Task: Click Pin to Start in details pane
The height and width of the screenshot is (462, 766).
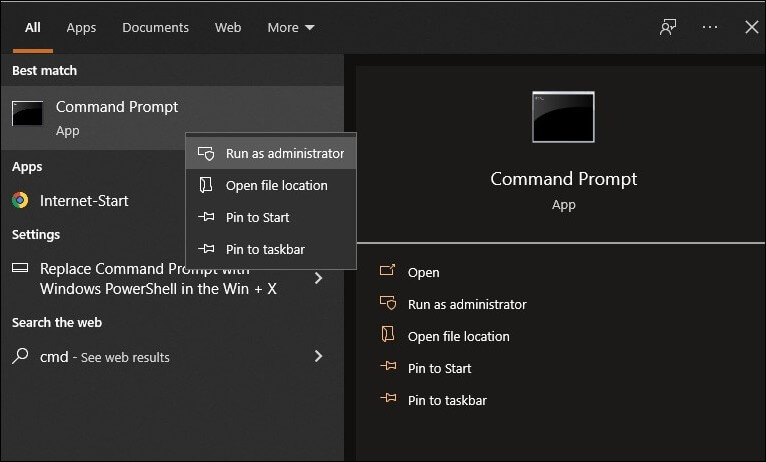Action: [440, 368]
